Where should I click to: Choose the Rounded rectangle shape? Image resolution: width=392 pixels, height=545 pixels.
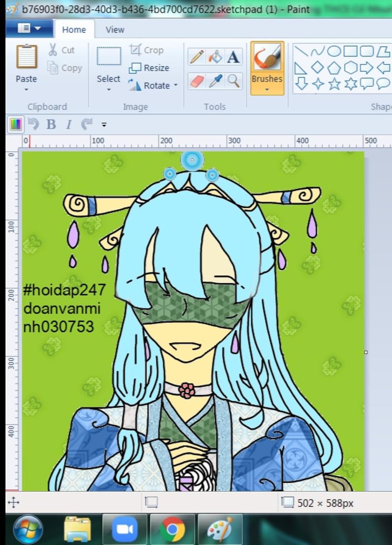(x=367, y=51)
